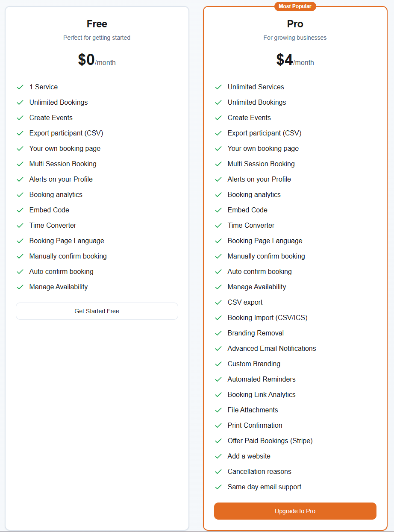The height and width of the screenshot is (532, 394).
Task: Select the checkmark next to Booking Import (CSV/ICS)
Action: [x=218, y=317]
